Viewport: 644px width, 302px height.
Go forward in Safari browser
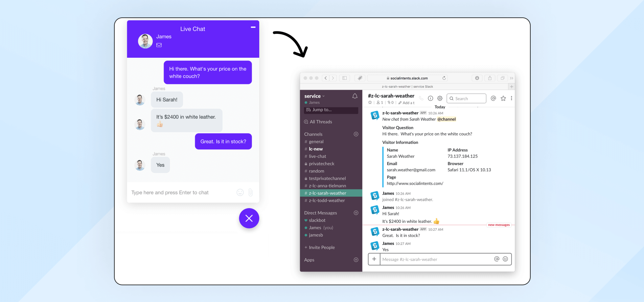coord(333,78)
